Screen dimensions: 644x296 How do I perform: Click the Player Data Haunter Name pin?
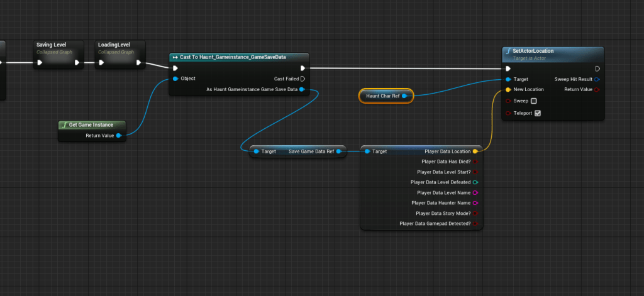pyautogui.click(x=475, y=203)
